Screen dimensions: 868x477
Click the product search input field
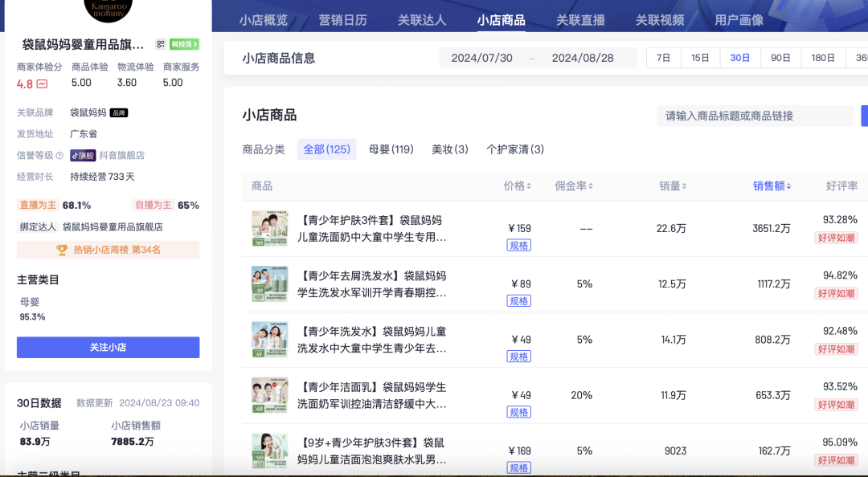755,116
